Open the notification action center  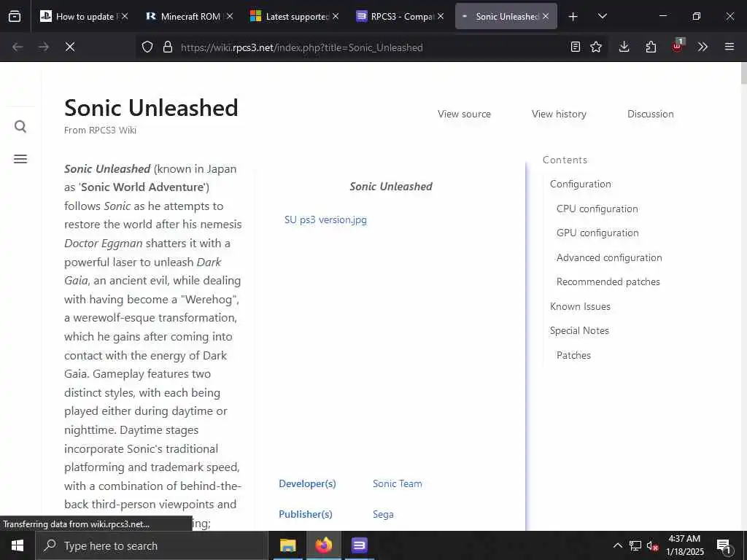pos(723,545)
